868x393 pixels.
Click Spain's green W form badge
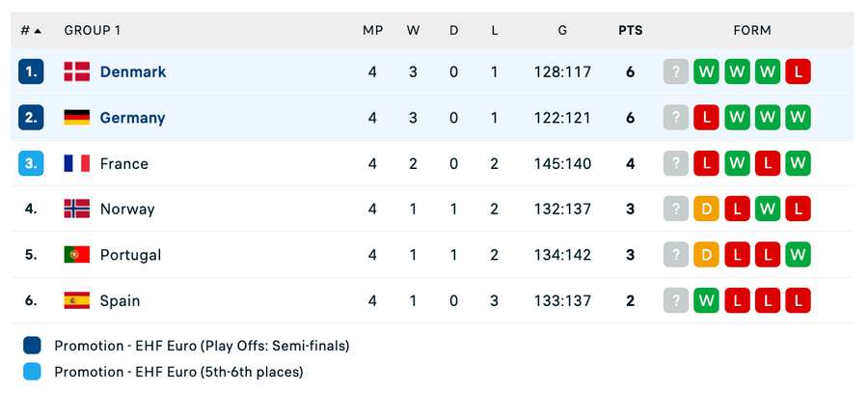(x=706, y=300)
